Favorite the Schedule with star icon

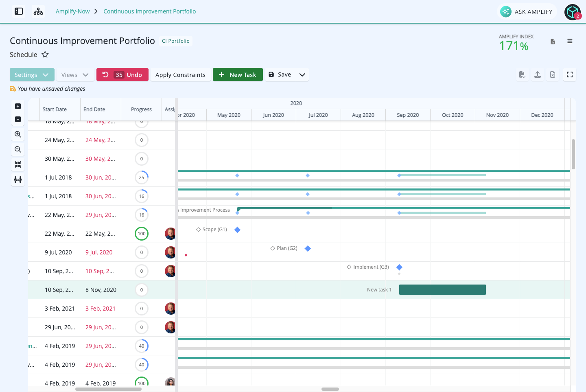click(x=45, y=55)
